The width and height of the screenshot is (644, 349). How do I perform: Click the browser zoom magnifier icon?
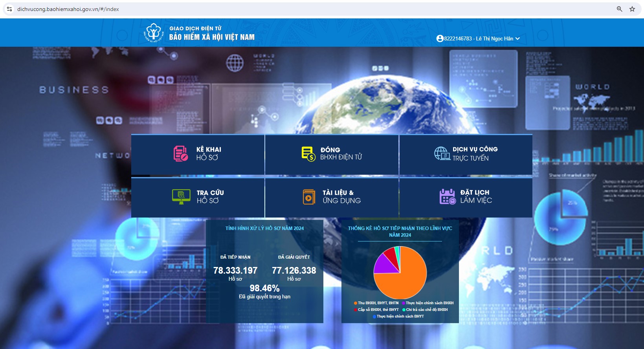click(x=619, y=9)
